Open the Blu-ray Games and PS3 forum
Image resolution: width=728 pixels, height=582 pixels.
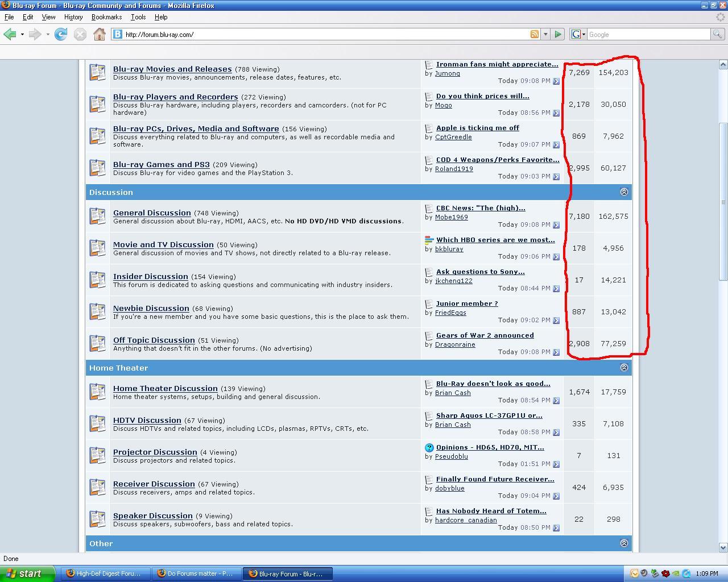click(x=162, y=165)
